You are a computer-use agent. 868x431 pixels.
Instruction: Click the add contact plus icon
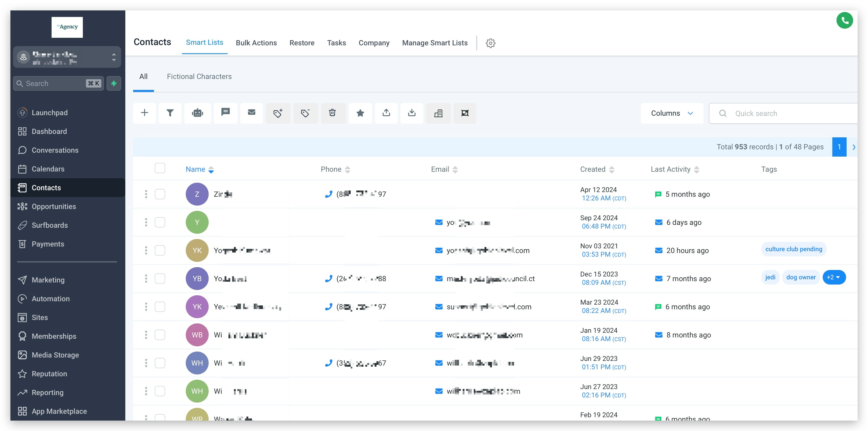tap(144, 113)
